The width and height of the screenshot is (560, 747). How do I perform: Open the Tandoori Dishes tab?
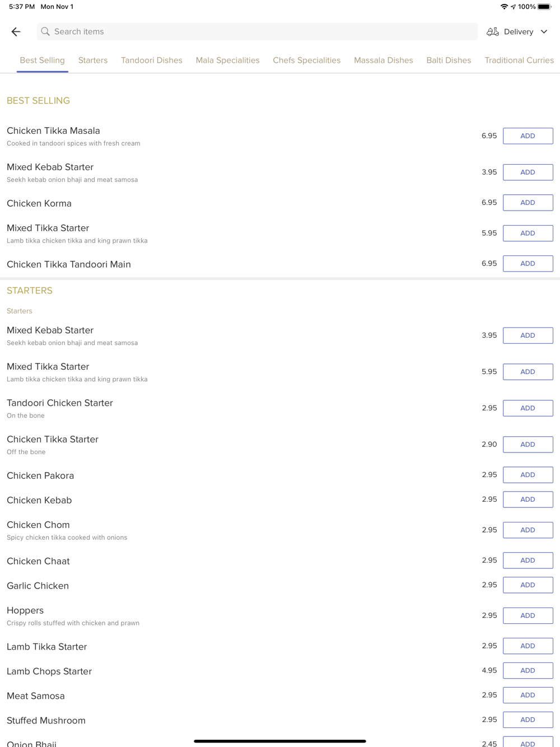[x=152, y=60]
